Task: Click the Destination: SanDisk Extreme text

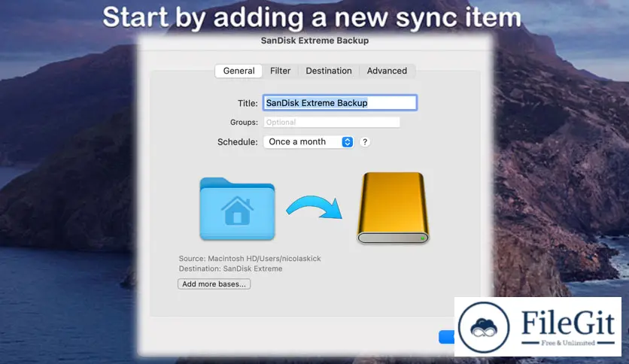Action: [230, 268]
